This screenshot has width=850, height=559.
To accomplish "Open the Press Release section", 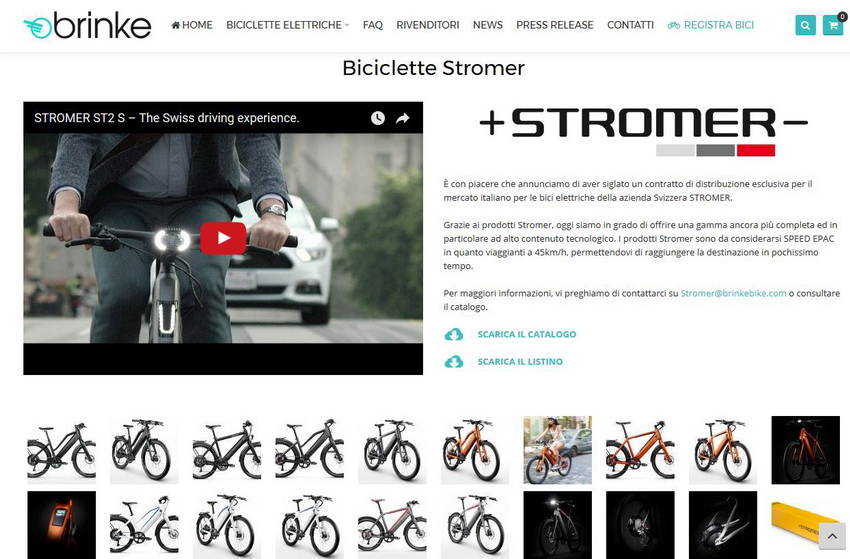I will coord(555,25).
